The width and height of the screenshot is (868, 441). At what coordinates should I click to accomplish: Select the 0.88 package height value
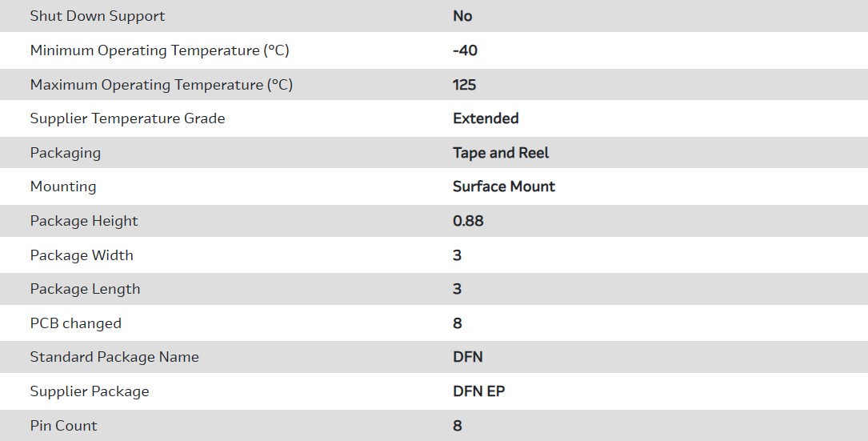click(x=468, y=221)
